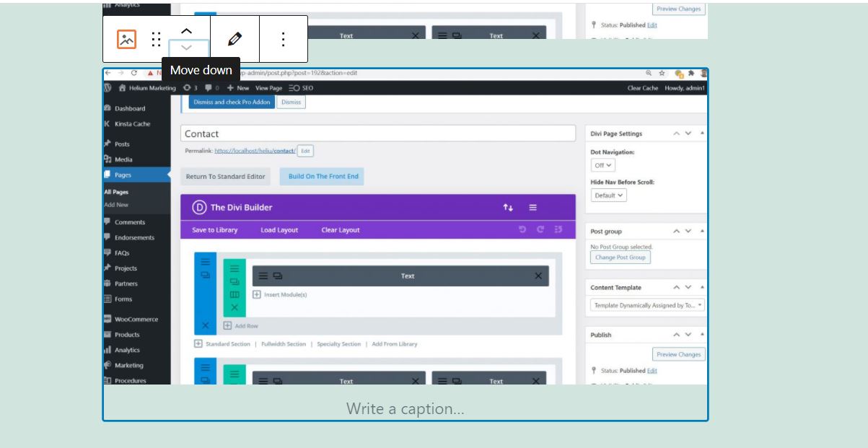Screen dimensions: 868x448
Task: Click Return To Standard Editor button
Action: pyautogui.click(x=225, y=176)
